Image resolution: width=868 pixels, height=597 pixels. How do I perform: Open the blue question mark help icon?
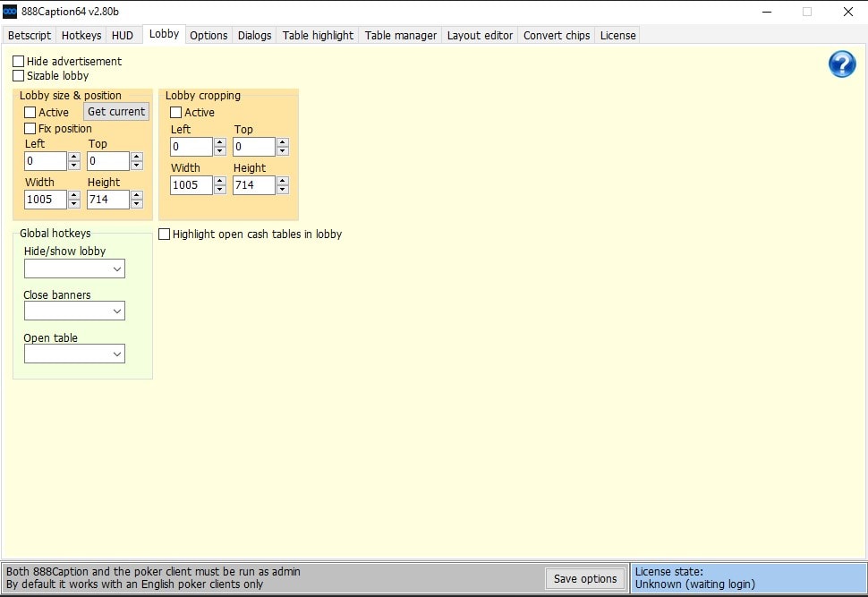click(842, 64)
